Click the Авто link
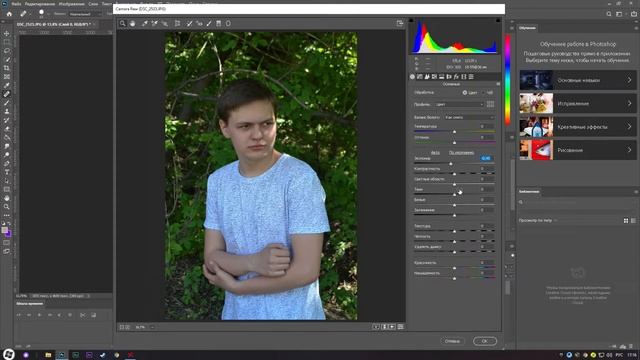This screenshot has height=360, width=640. pyautogui.click(x=435, y=153)
